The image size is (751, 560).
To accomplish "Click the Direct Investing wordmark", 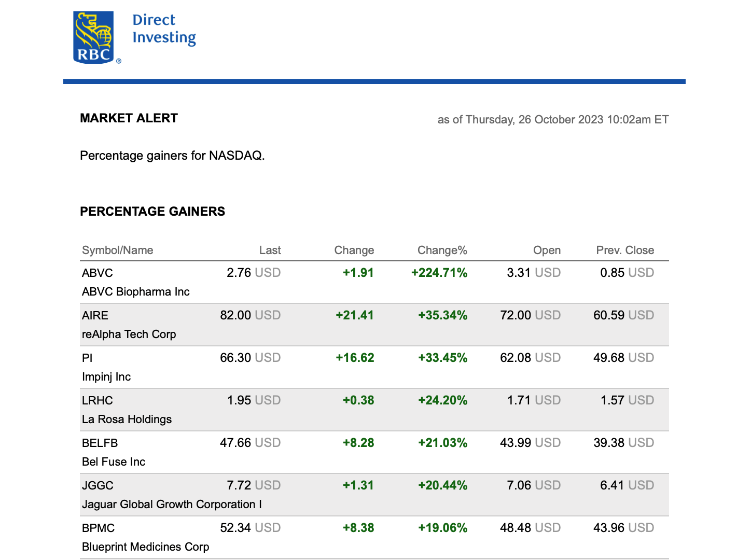I will click(x=164, y=29).
